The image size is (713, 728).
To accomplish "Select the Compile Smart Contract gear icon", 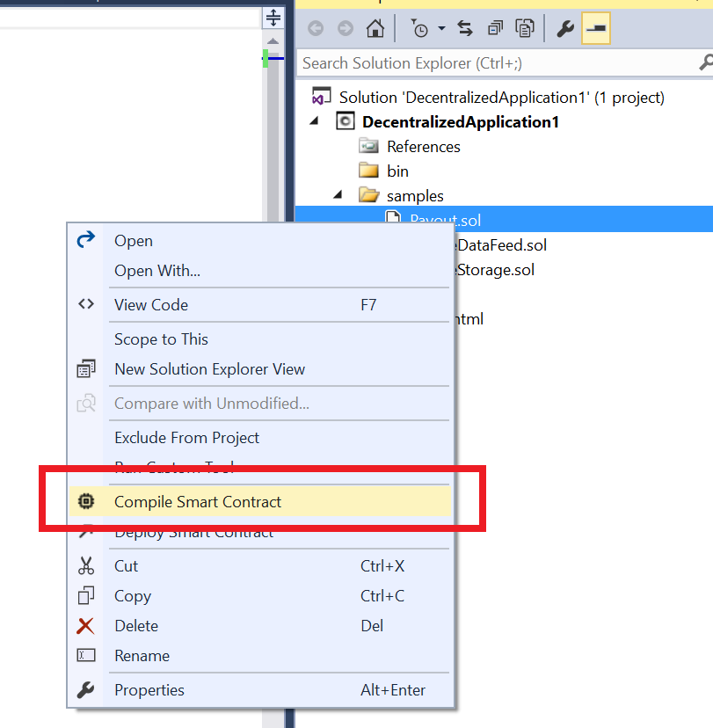I will click(85, 501).
